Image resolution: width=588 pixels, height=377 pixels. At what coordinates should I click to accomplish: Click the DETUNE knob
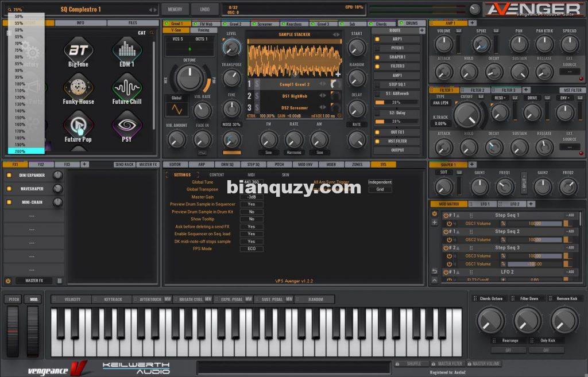click(189, 78)
